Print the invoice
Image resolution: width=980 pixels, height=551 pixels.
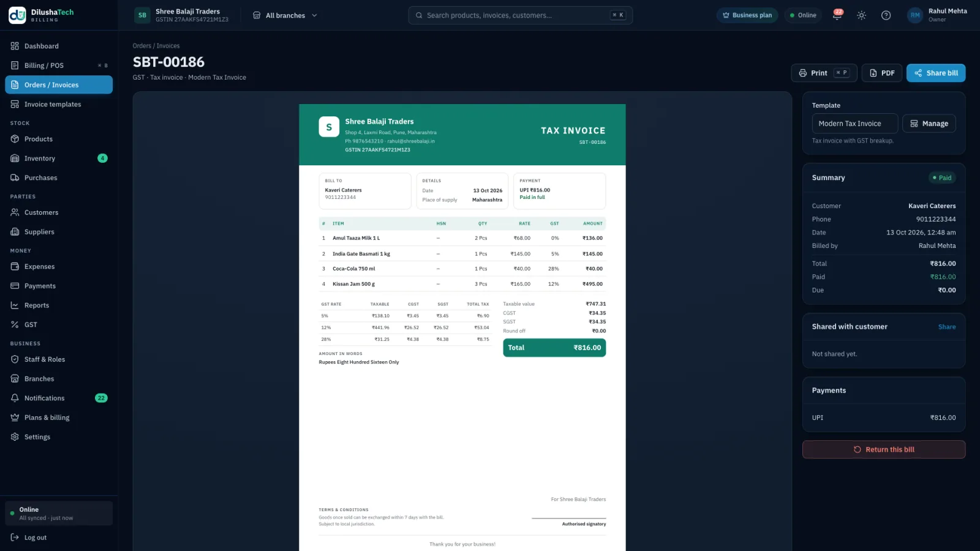click(x=824, y=73)
